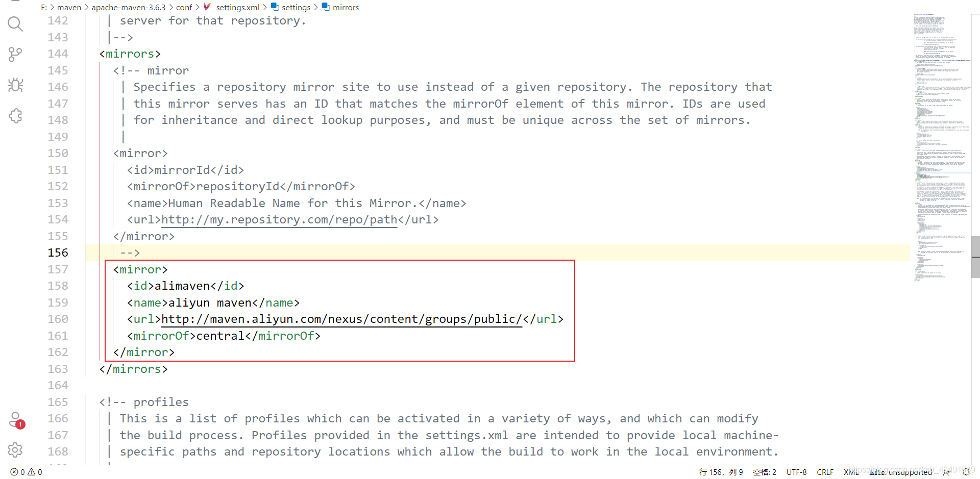Select the 'settings' element breadcrumb
This screenshot has height=479, width=980.
[296, 7]
